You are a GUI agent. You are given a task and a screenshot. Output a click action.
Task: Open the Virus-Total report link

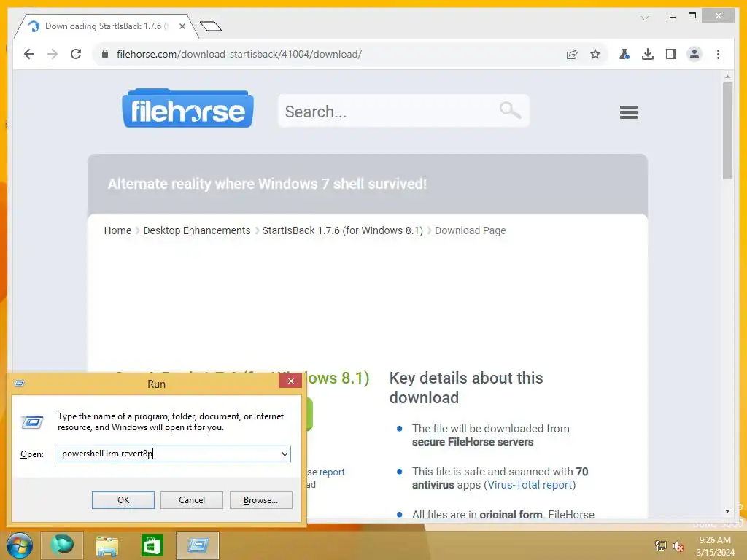(530, 485)
